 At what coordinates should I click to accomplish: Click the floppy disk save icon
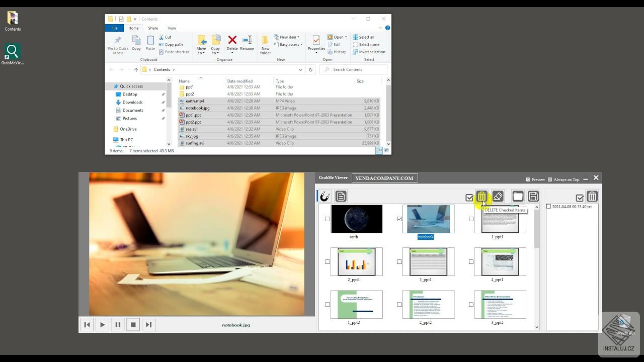pyautogui.click(x=533, y=197)
